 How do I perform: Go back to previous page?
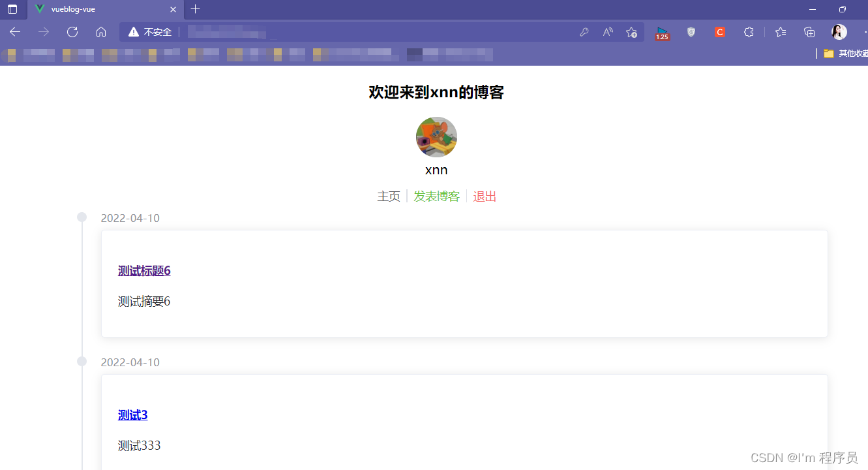[15, 32]
